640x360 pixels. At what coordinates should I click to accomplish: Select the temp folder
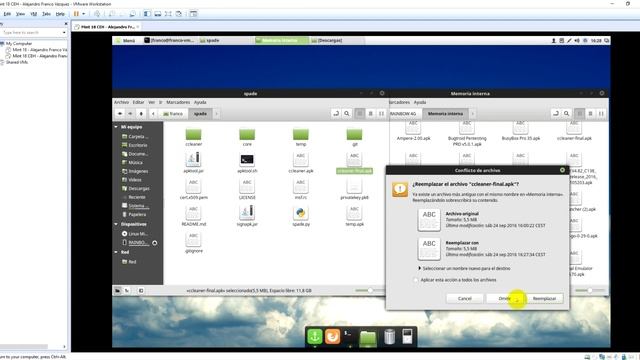click(301, 137)
